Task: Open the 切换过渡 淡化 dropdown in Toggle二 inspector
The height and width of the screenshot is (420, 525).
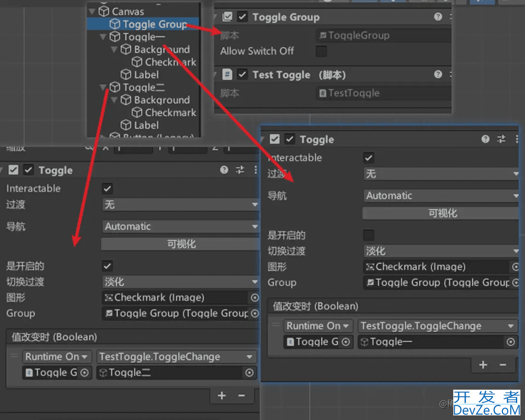Action: [181, 282]
